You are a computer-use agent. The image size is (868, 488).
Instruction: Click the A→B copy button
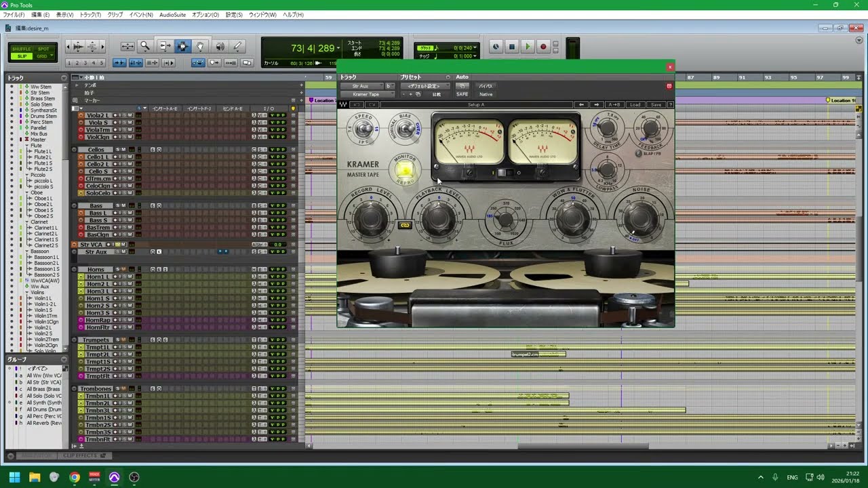click(614, 104)
